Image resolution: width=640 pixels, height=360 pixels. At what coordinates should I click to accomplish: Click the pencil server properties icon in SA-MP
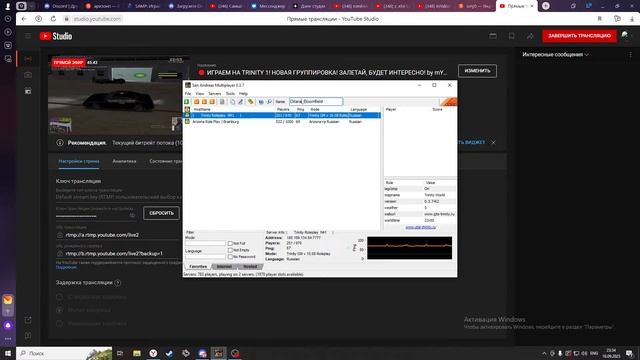(x=240, y=102)
